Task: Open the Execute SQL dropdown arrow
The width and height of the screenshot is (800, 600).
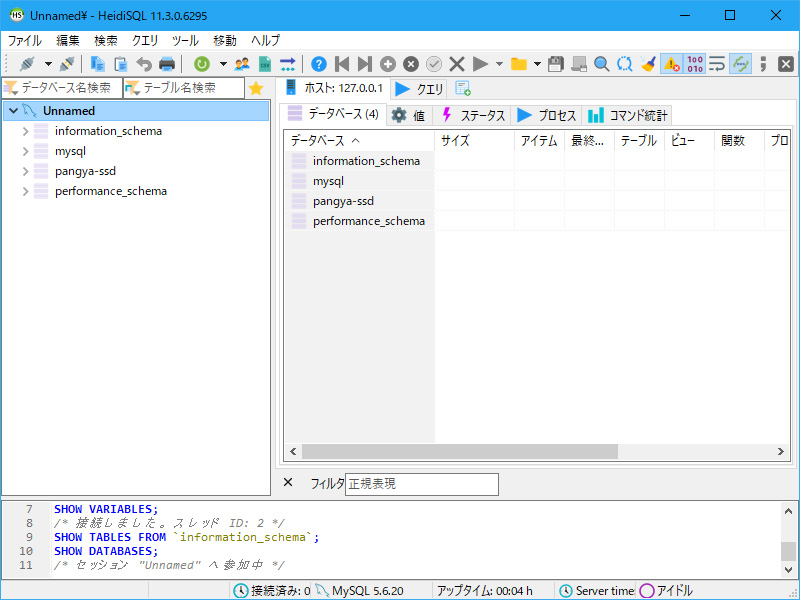Action: coord(499,64)
